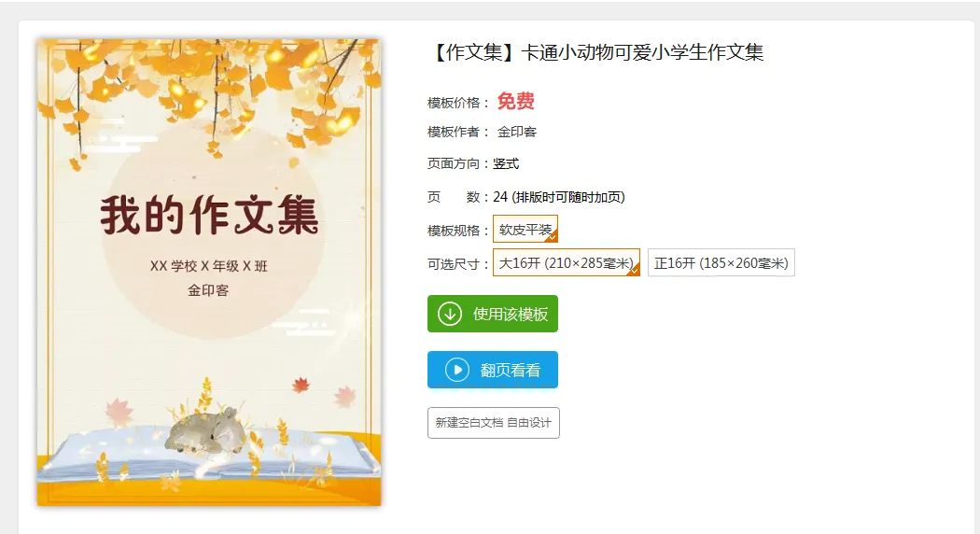Click the template title 卡通小动物可爱小学生作文集

[x=642, y=52]
